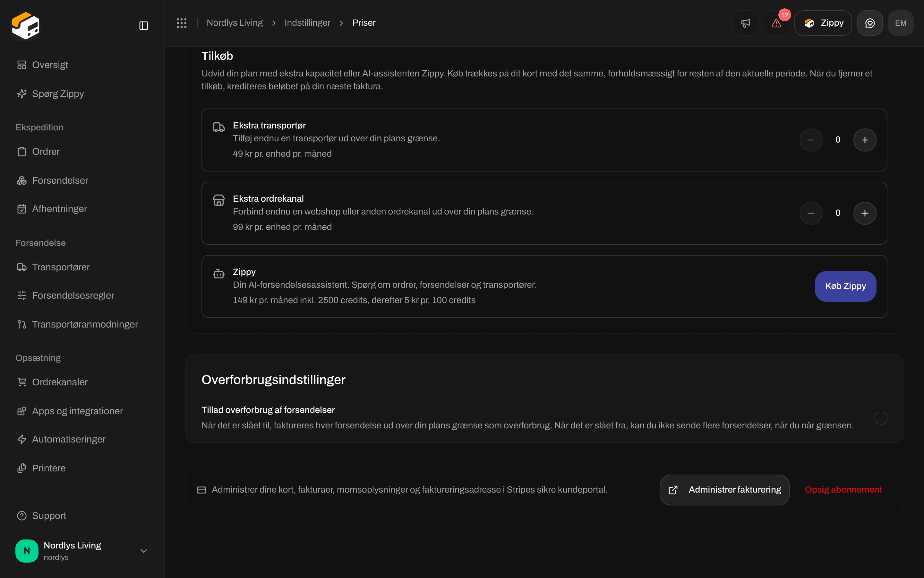Open Automatiseringer

point(82,439)
